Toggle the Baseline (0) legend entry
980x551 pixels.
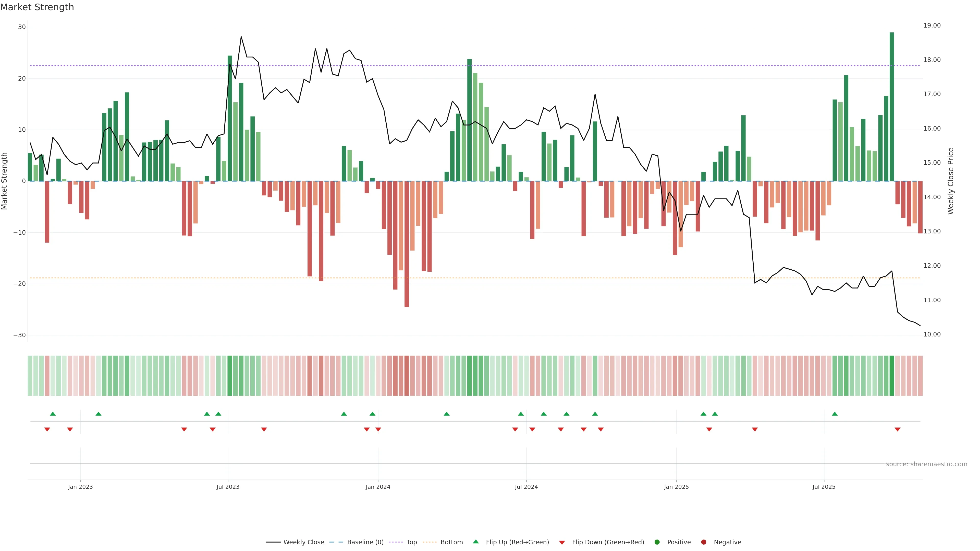tap(365, 542)
